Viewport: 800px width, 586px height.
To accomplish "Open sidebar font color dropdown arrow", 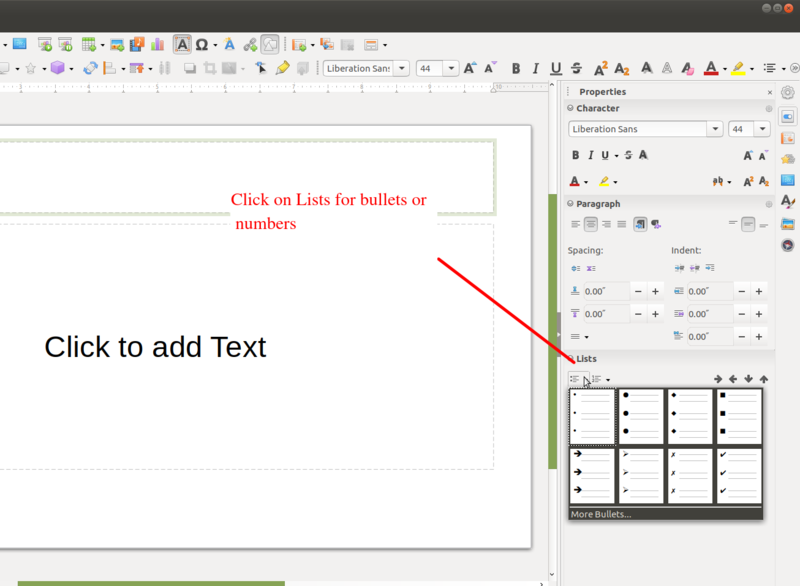I will coord(586,182).
